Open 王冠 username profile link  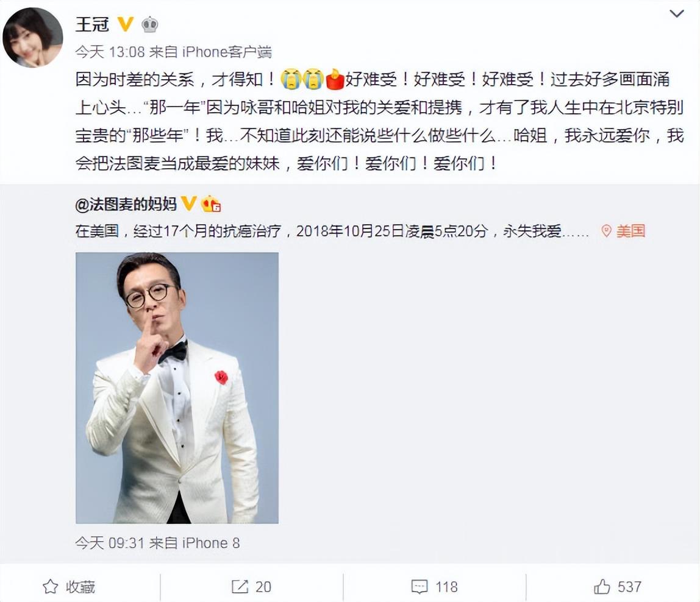(92, 24)
